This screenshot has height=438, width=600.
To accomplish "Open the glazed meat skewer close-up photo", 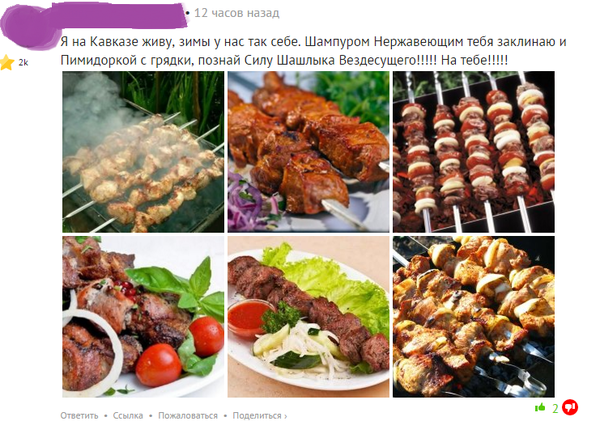I will coord(308,152).
